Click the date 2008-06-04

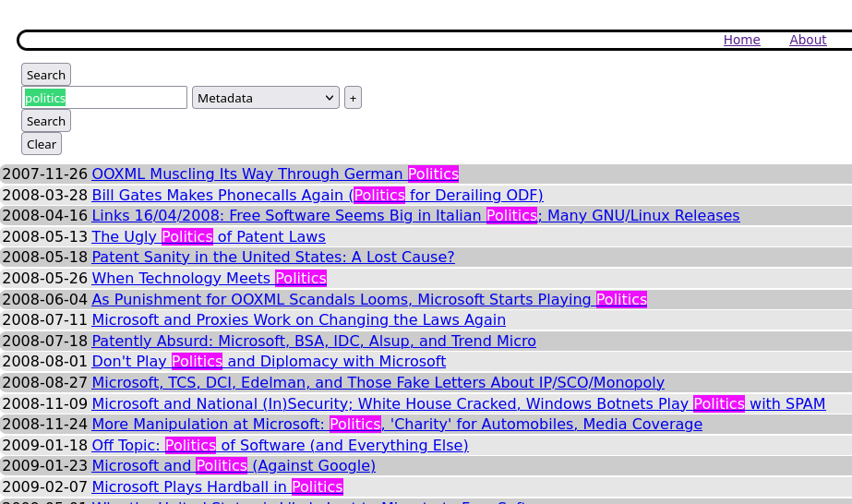pyautogui.click(x=45, y=299)
